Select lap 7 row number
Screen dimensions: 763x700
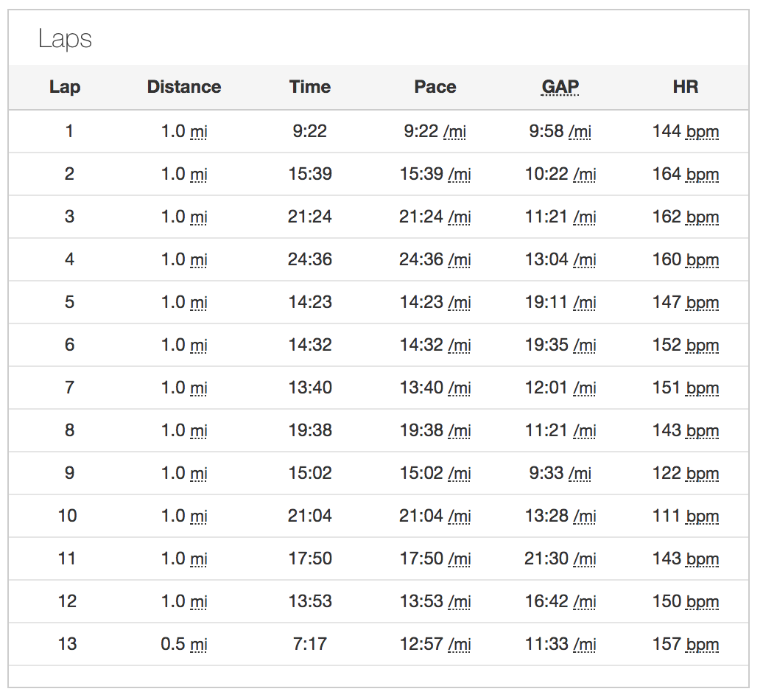(69, 388)
